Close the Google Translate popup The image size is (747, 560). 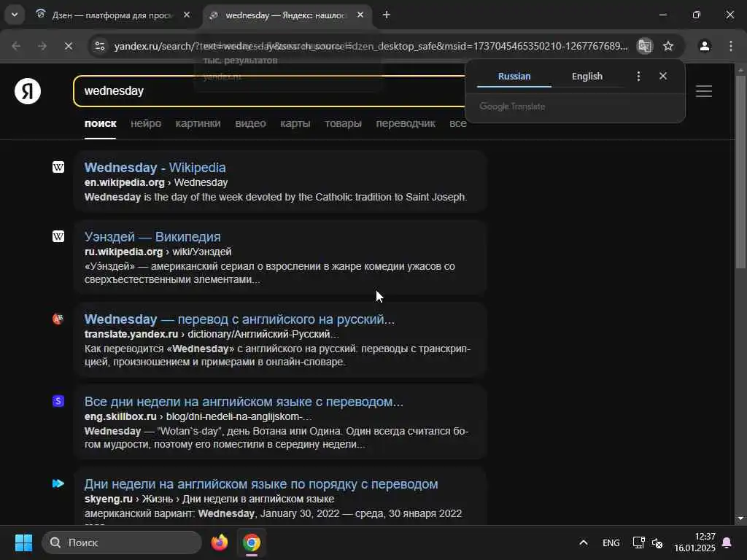[x=663, y=76]
